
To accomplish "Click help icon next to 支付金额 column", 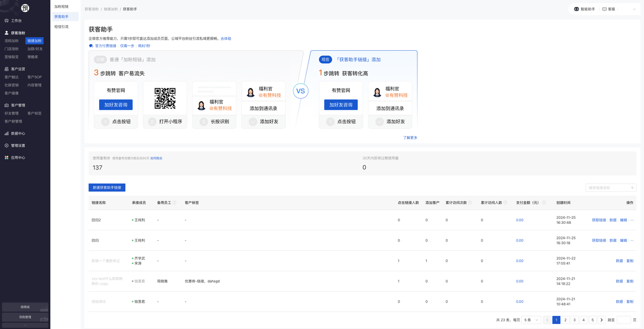I will [x=544, y=203].
